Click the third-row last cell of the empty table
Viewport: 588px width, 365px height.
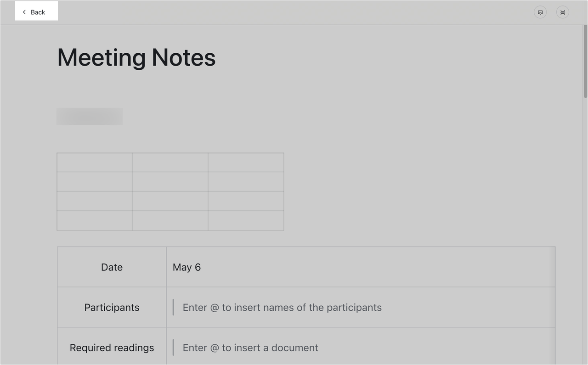(246, 201)
